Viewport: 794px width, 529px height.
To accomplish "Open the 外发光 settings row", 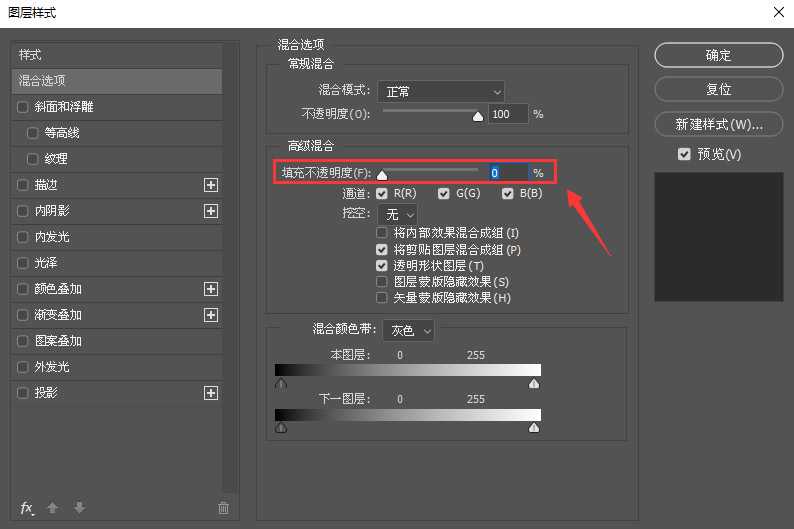I will point(116,367).
